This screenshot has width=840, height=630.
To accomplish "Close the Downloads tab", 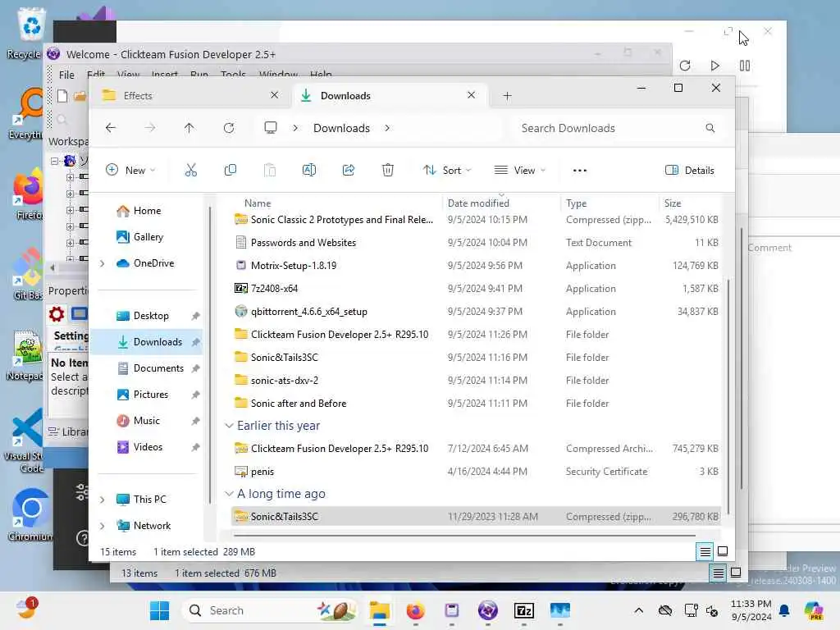I will 471,95.
